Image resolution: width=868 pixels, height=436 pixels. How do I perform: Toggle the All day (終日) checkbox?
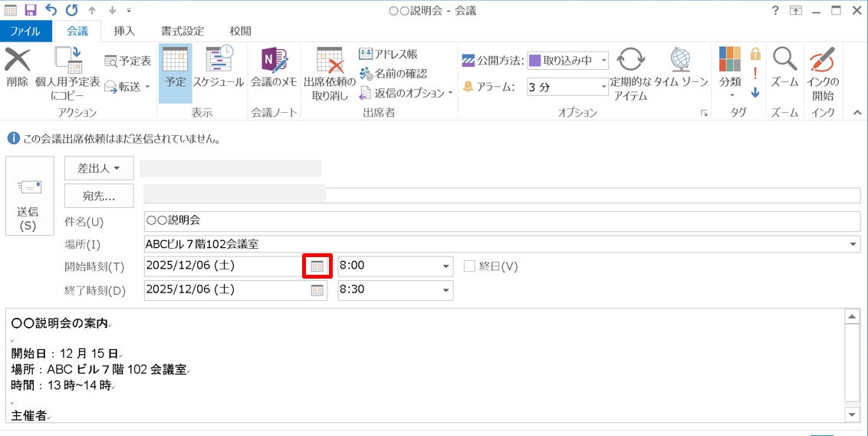[469, 266]
